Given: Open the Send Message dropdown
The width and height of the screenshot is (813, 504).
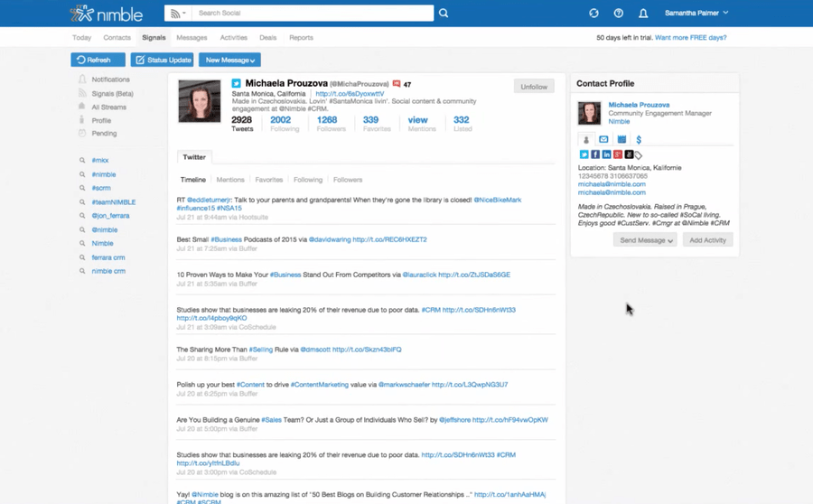Looking at the screenshot, I should pos(645,240).
